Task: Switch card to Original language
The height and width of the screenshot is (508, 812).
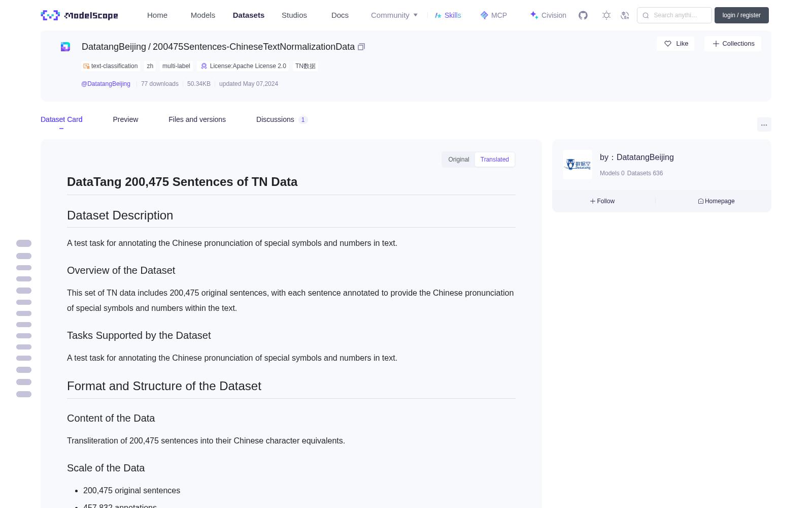Action: [459, 160]
